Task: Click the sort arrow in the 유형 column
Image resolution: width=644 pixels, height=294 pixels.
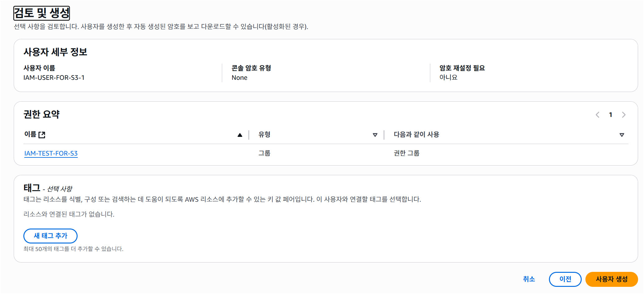Action: tap(375, 135)
